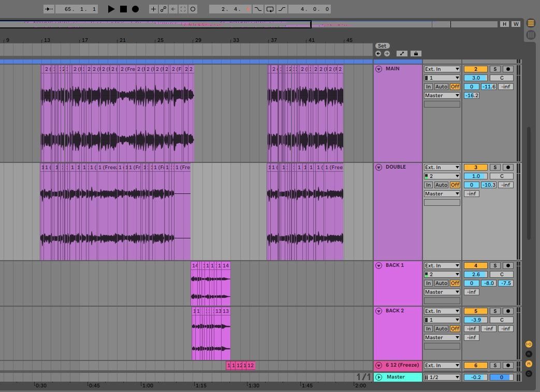Screen dimensions: 540x392
Task: Toggle the Follow button in the transport
Action: pos(49,9)
